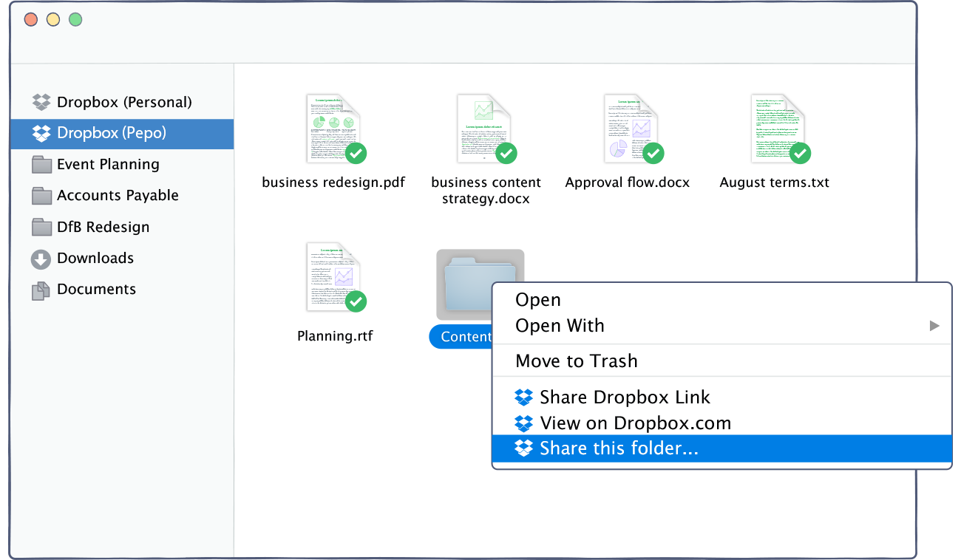
Task: Expand the Open With submenu arrow
Action: pos(934,326)
